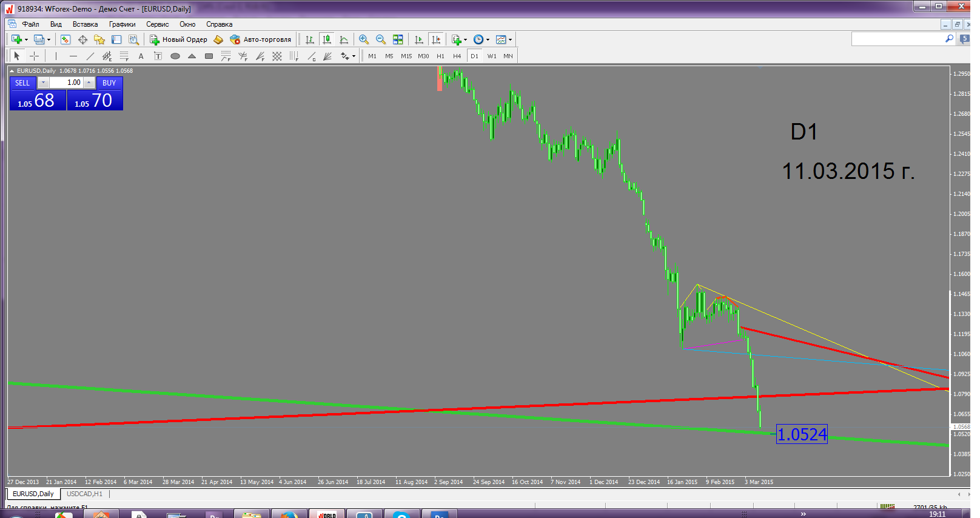Switch to the W1 timeframe

pos(492,56)
